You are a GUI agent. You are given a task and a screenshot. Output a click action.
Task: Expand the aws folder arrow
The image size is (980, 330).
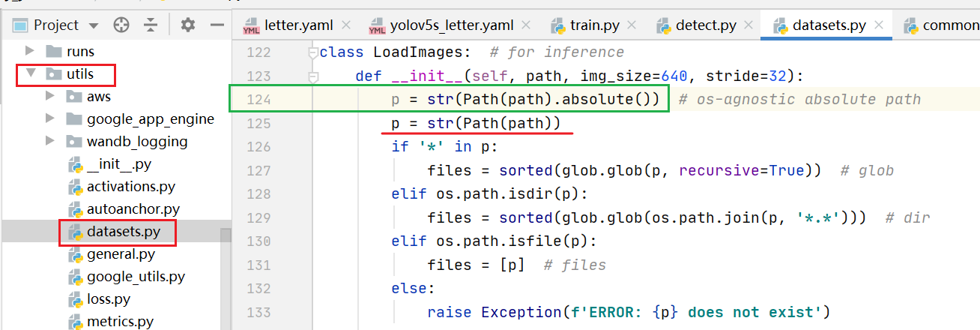click(x=50, y=97)
